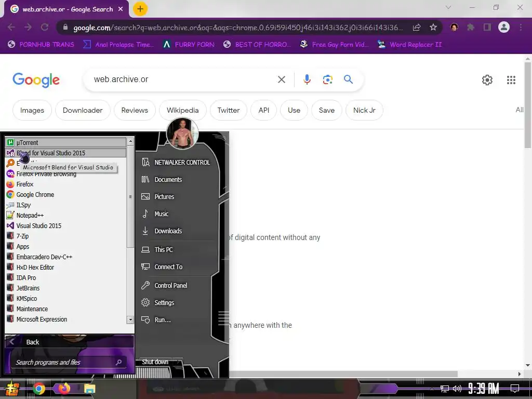Launch Firefox from the programs list

(66, 184)
